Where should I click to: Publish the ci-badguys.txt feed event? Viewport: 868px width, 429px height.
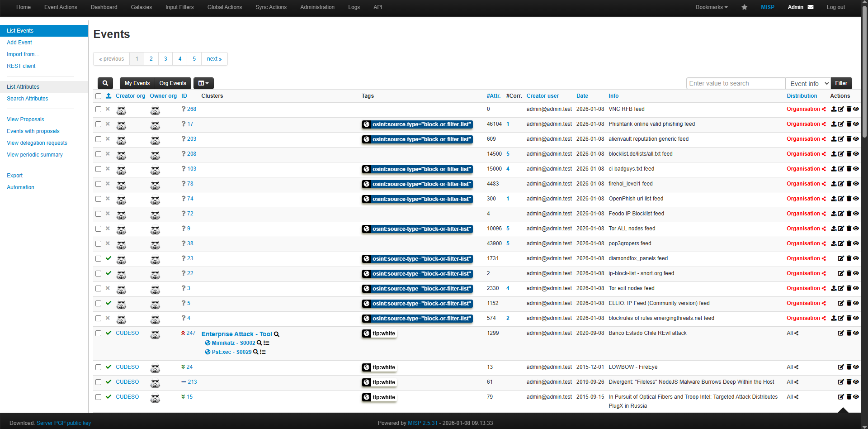click(x=834, y=169)
